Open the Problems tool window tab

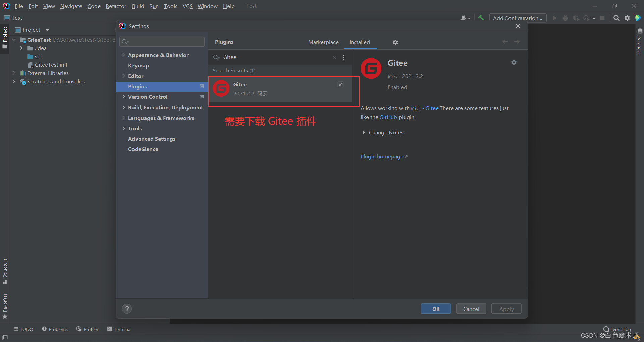click(x=55, y=329)
